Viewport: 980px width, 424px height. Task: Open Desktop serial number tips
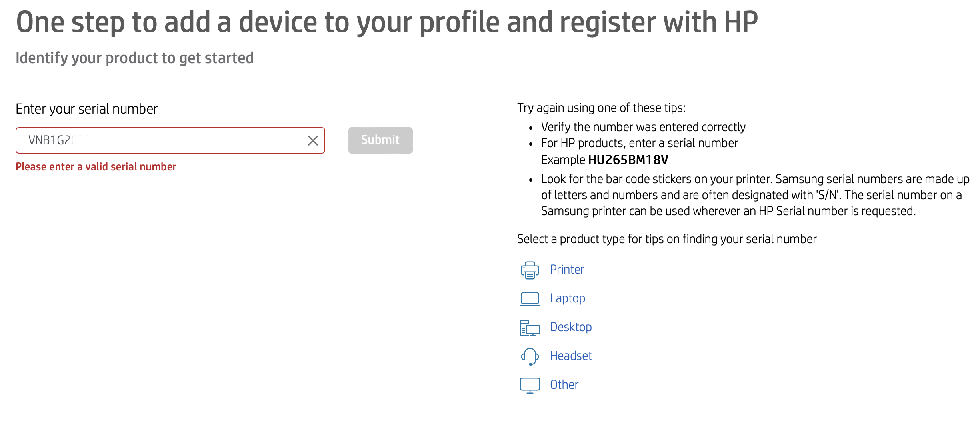click(571, 327)
